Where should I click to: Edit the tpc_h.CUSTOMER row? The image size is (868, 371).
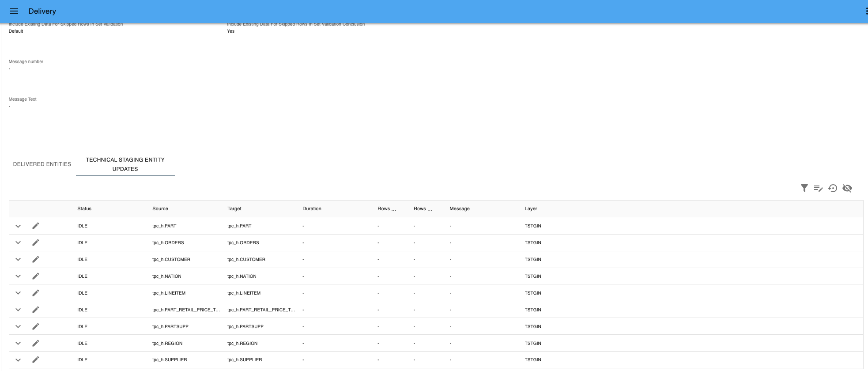36,259
